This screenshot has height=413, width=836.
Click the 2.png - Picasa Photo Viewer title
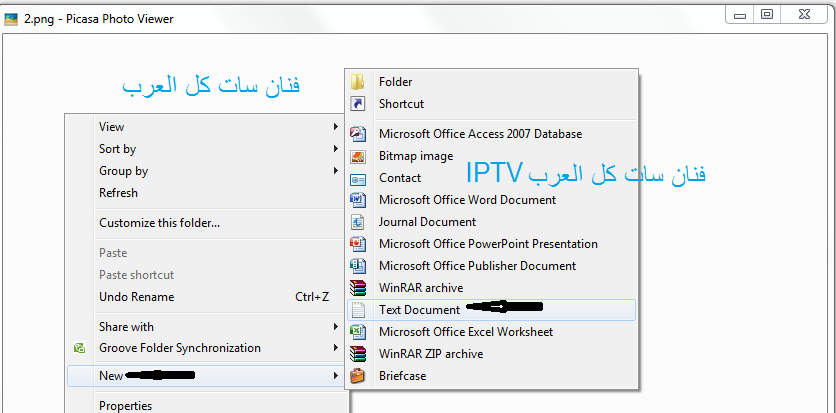[x=99, y=20]
